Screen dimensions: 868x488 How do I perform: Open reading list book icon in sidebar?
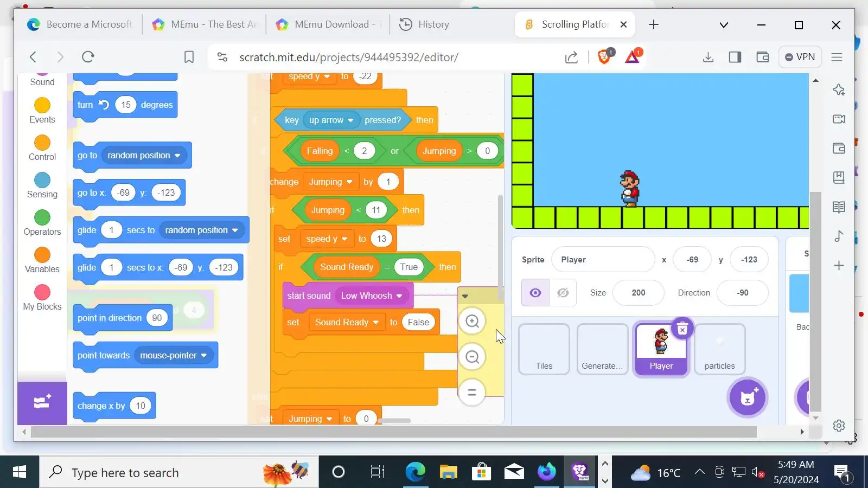coord(839,207)
